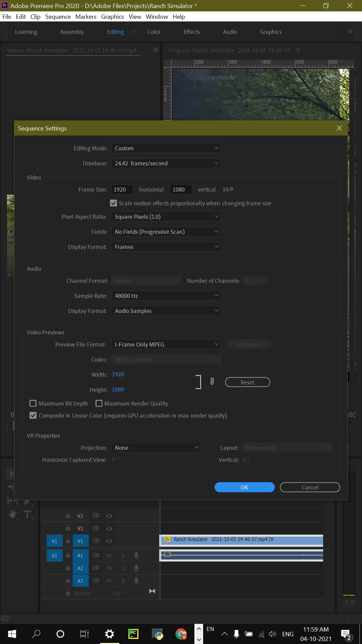Toggle lock on V2 track
The image size is (362, 644).
point(68,528)
